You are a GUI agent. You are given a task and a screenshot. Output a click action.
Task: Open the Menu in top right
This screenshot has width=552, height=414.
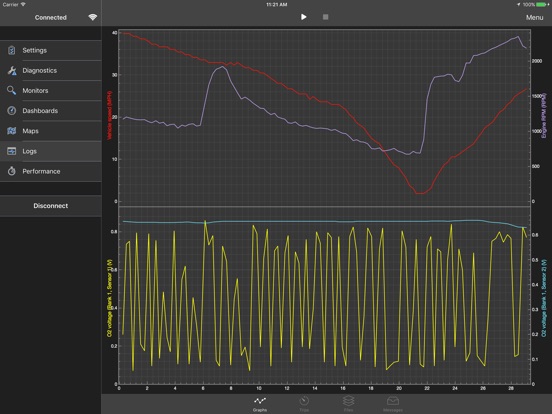point(534,17)
